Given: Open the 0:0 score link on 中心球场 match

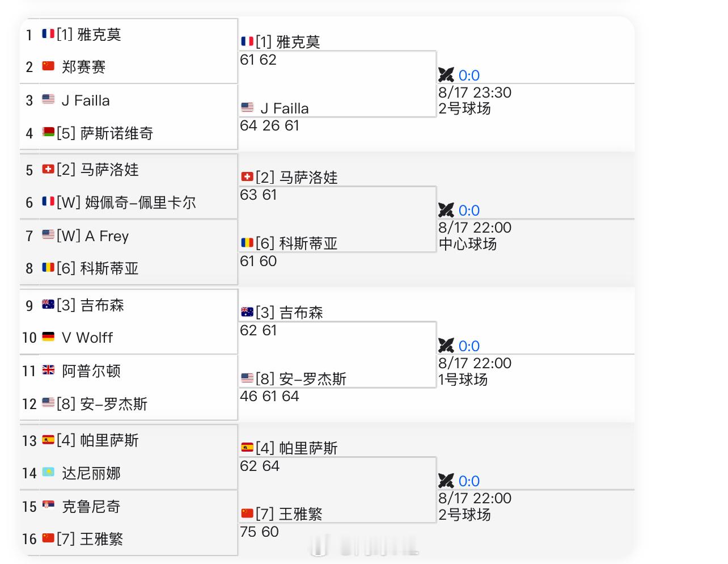Looking at the screenshot, I should [x=469, y=211].
